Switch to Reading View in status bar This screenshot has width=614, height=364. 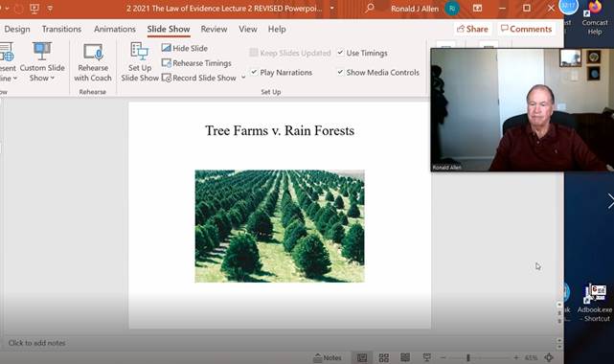(x=405, y=357)
